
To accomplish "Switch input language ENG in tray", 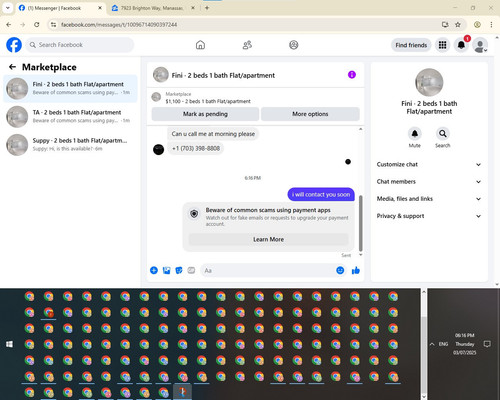I will click(x=443, y=344).
